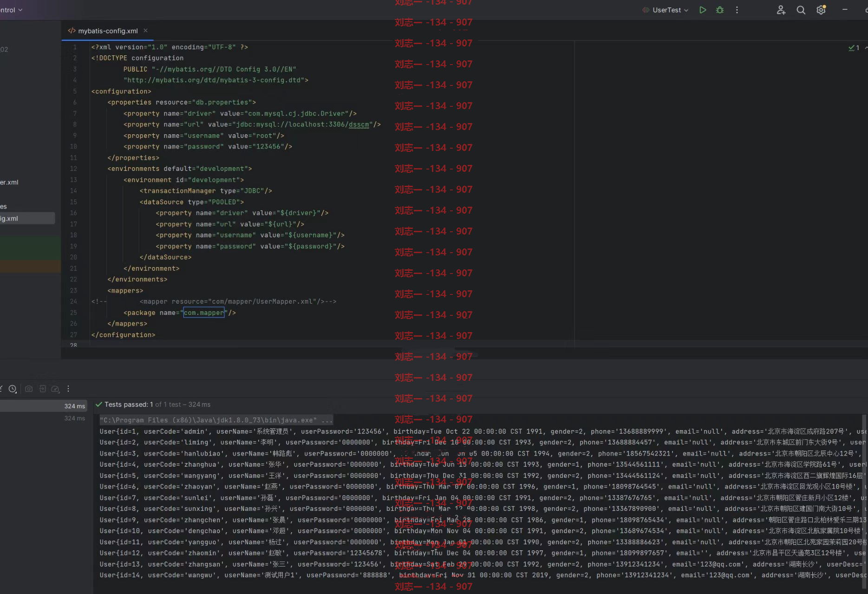Click the XML file icon on mybatis-config tab

click(x=72, y=31)
